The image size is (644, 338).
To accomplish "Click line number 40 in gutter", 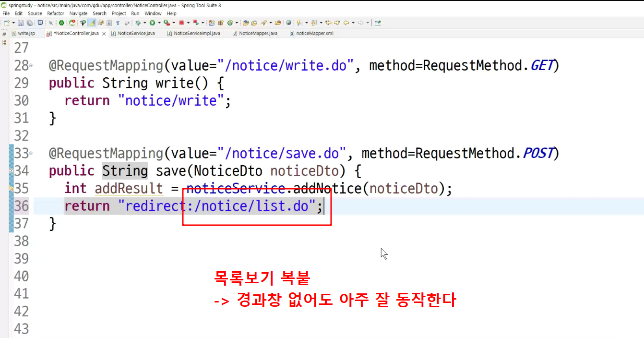I will coord(22,277).
